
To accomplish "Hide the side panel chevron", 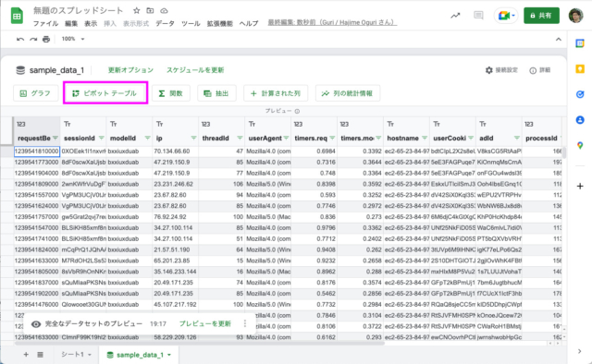I will [580, 351].
